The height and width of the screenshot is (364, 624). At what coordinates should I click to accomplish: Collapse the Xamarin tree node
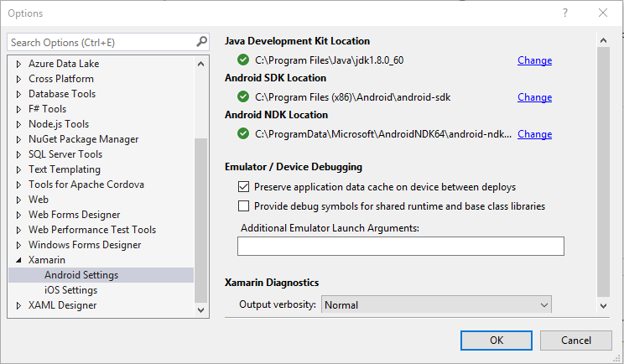click(19, 260)
